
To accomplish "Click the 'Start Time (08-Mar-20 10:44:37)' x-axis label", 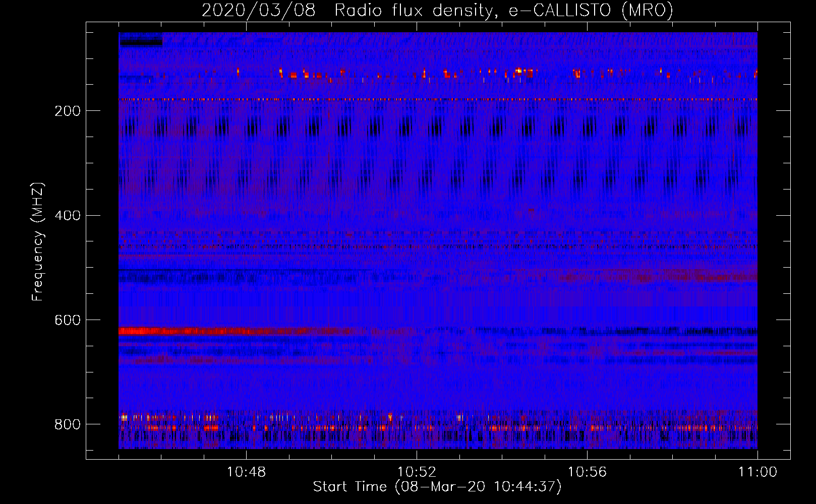I will pyautogui.click(x=437, y=487).
